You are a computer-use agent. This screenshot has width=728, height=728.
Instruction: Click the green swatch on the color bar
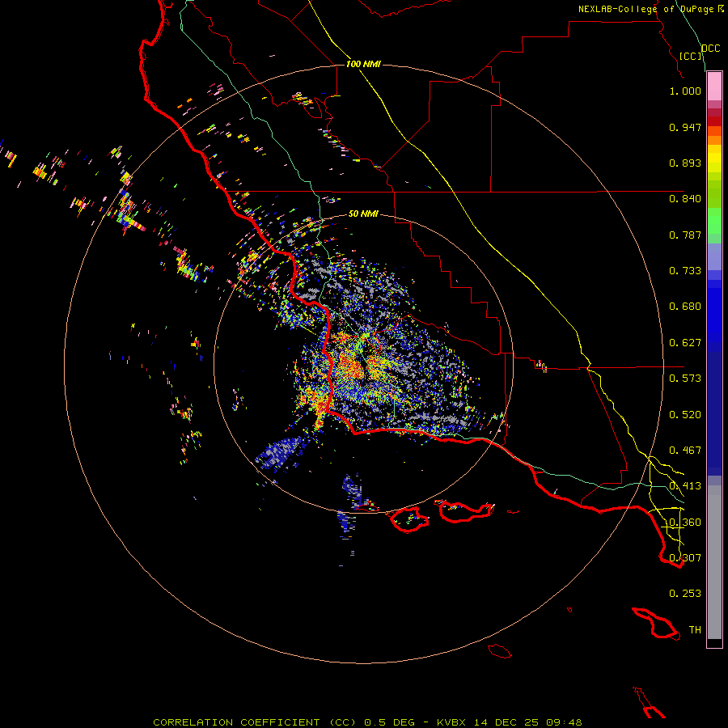coord(714,221)
